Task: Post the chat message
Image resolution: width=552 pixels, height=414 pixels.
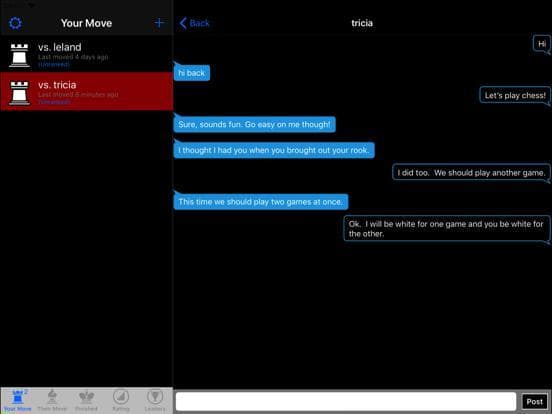Action: 534,402
